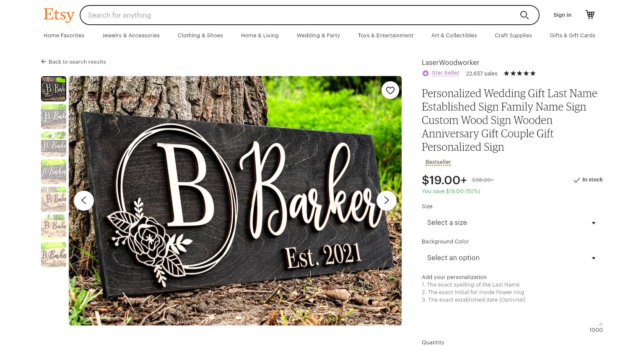Screen dimensions: 644x346
Task: Open the LaserWoodworker shop link
Action: click(450, 62)
